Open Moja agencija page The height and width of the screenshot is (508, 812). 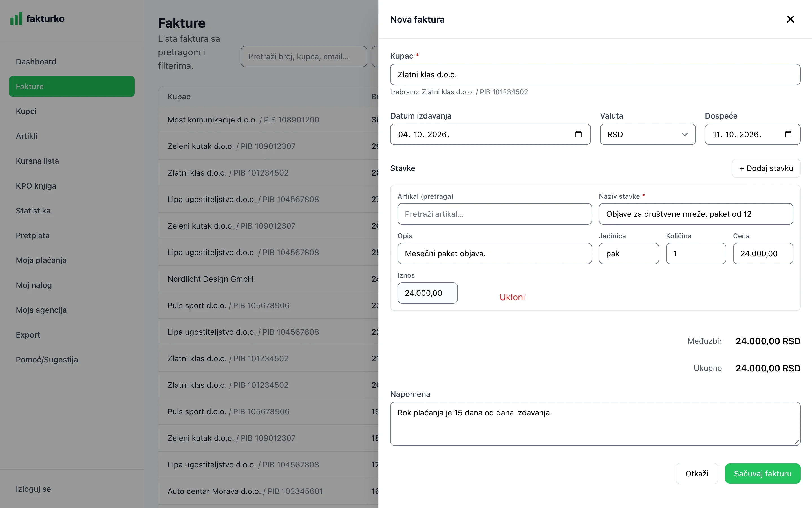coord(72,310)
